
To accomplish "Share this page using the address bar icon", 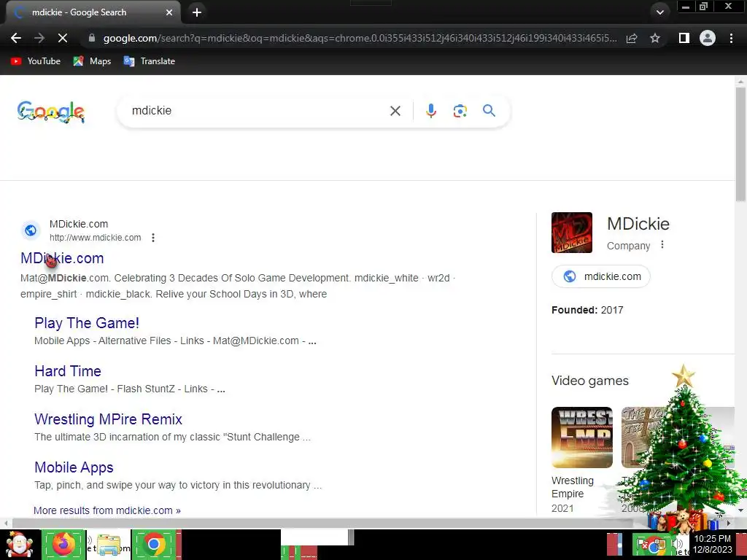I will [632, 38].
